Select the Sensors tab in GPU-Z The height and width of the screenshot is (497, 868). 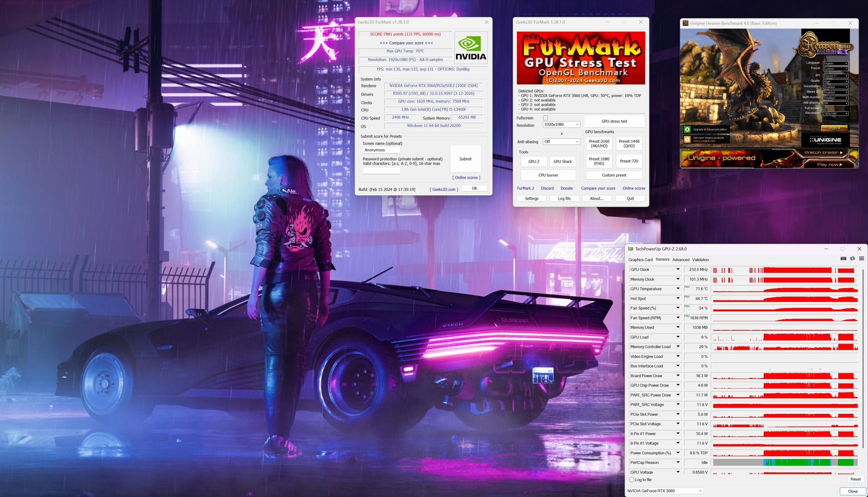pos(663,260)
